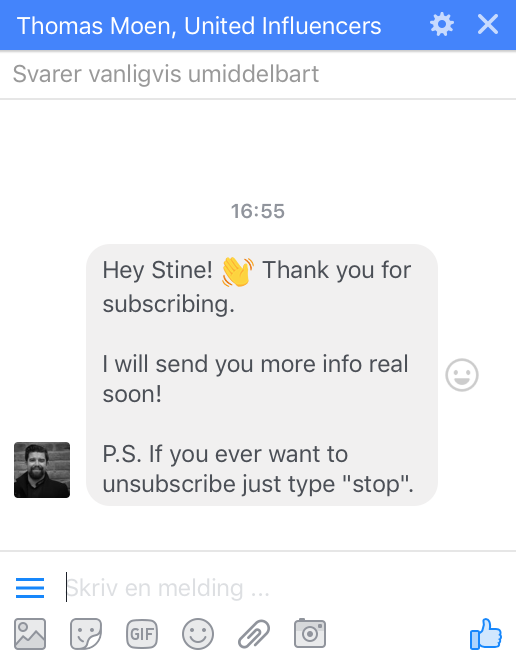This screenshot has height=666, width=516.
Task: Open the GIF picker
Action: 142,634
